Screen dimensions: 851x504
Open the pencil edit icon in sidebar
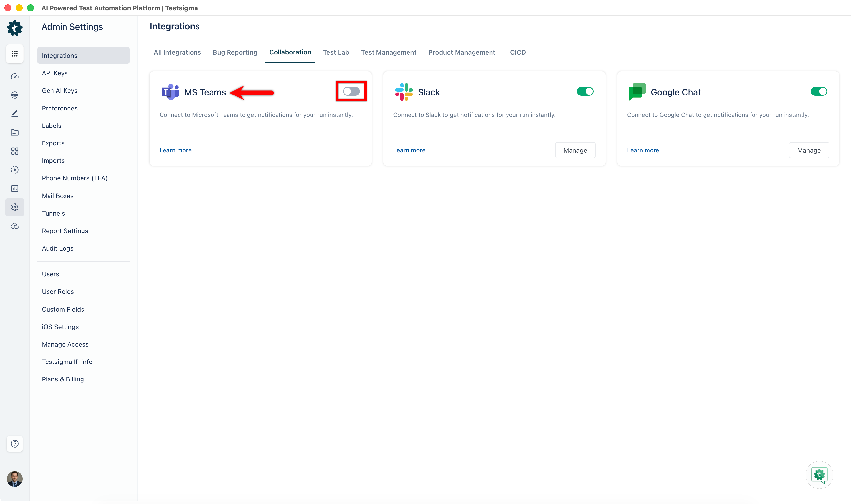[15, 114]
